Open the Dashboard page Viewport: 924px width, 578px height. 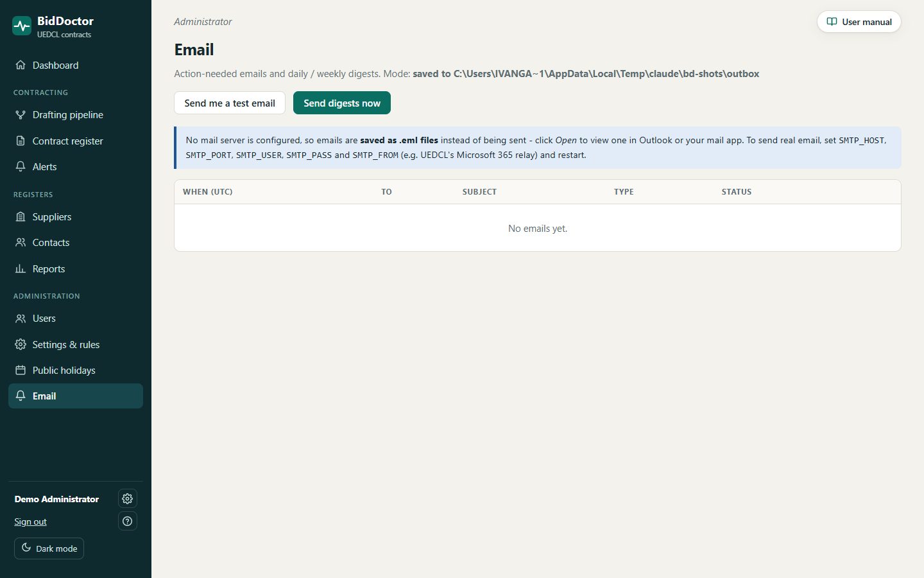click(x=76, y=65)
